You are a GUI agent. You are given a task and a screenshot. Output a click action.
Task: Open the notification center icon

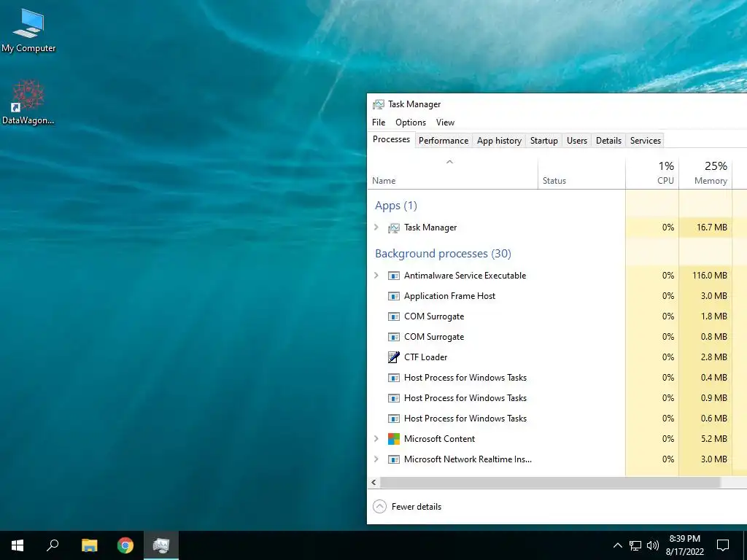point(723,545)
